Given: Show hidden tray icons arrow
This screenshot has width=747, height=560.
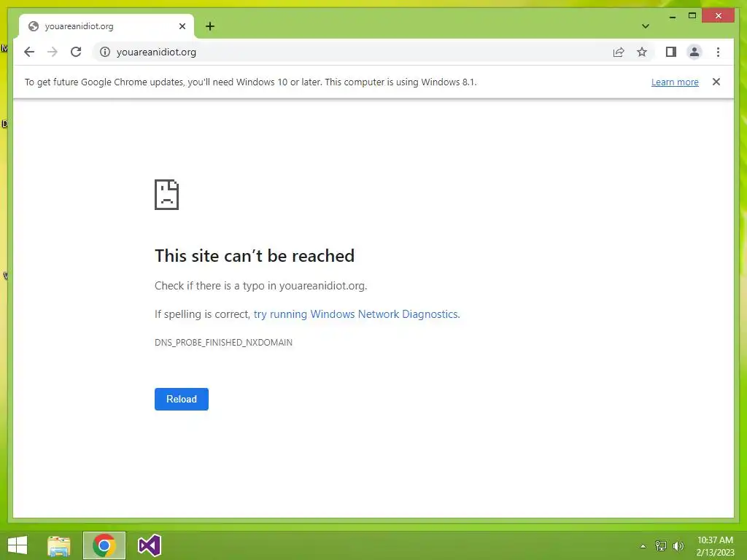Looking at the screenshot, I should coord(643,546).
